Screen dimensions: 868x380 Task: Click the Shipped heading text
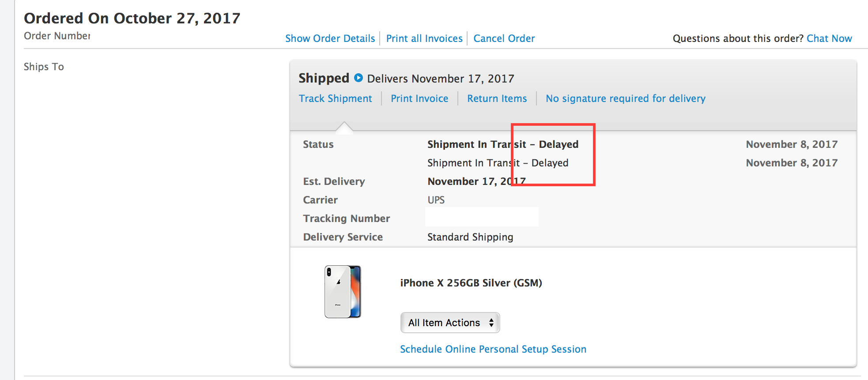[x=324, y=78]
